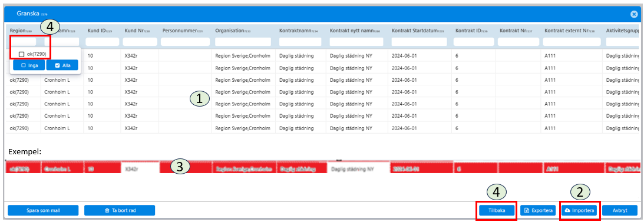Export the data with Exportera
This screenshot has height=222, width=644.
538,210
